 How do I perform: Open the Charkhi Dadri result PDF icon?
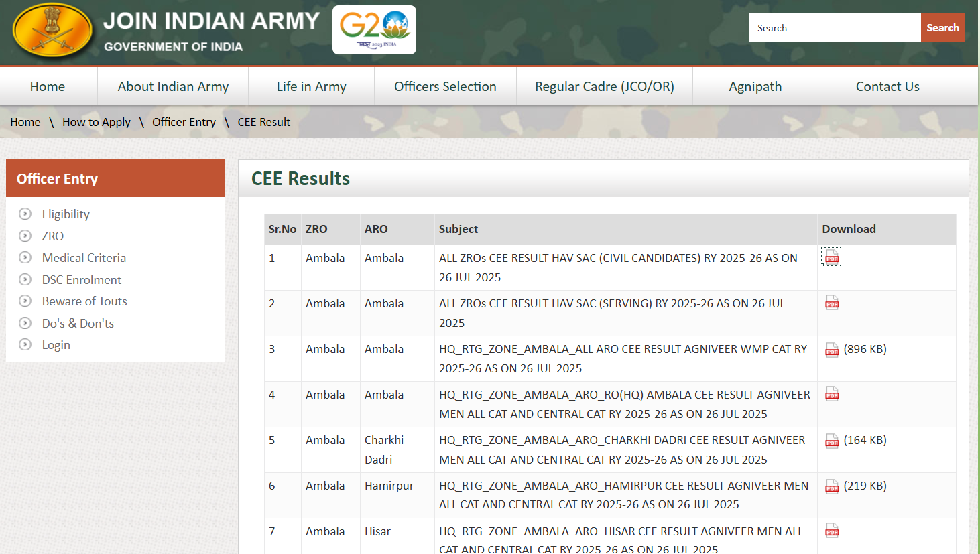tap(832, 440)
